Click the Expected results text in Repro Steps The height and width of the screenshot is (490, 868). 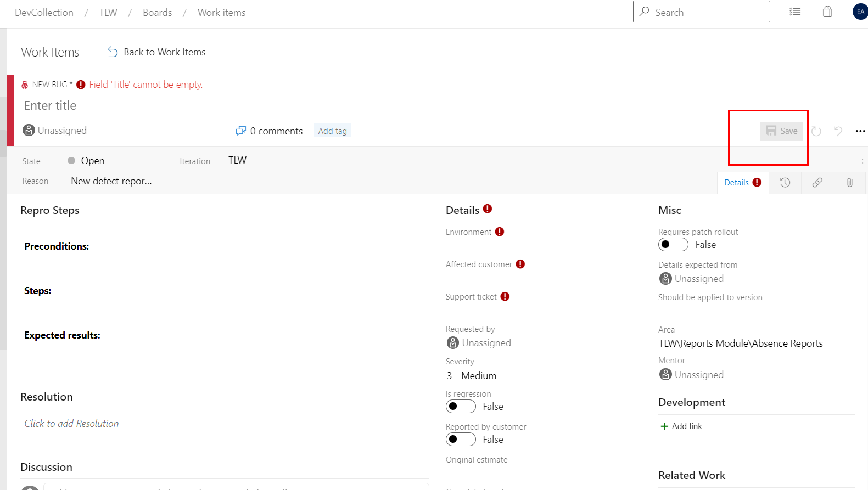coord(62,335)
